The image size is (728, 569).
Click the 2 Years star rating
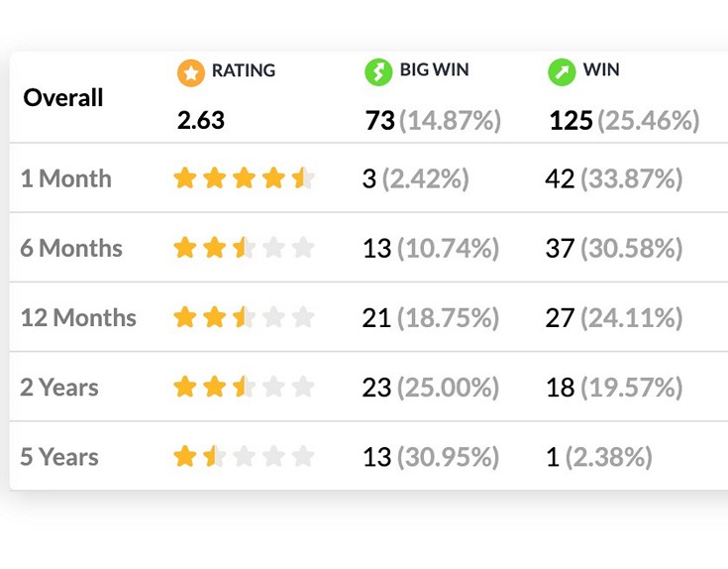(x=244, y=387)
